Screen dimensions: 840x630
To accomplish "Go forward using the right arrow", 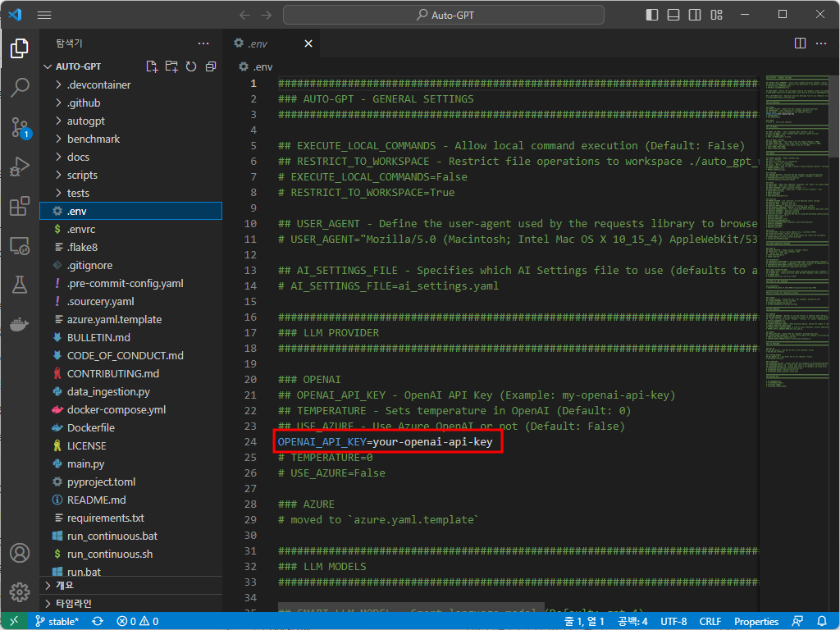I will [x=267, y=15].
